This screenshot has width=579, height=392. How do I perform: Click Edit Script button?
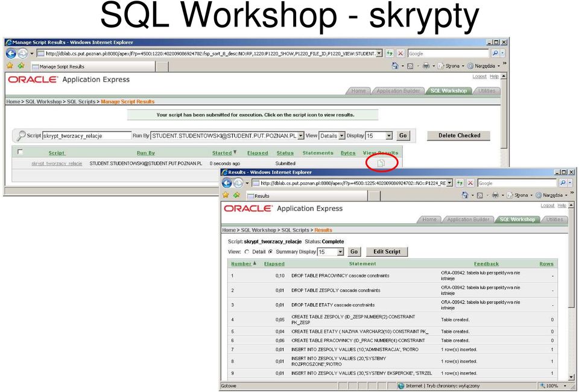pos(387,251)
